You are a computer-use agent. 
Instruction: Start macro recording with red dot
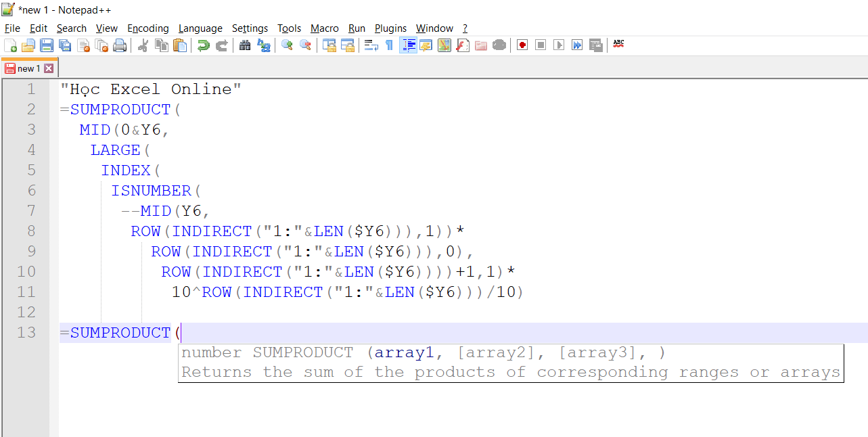(522, 45)
